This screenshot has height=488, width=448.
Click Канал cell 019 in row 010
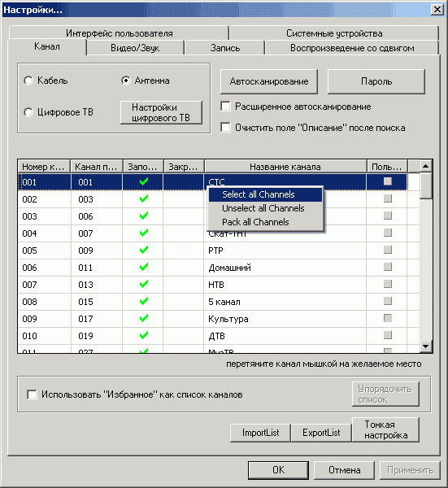pos(97,336)
